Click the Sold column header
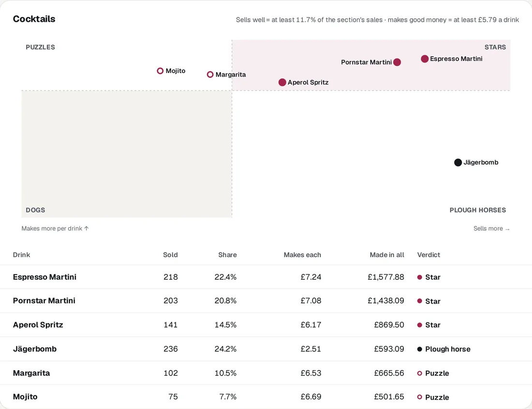Viewport: 532px width, 409px height. click(170, 255)
